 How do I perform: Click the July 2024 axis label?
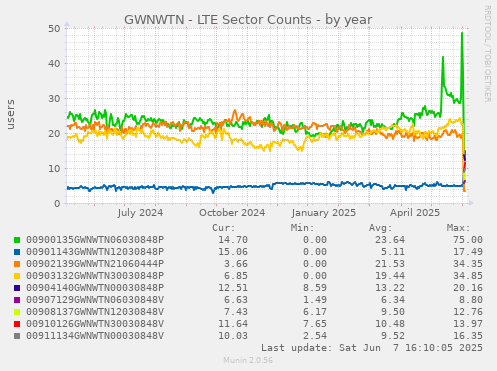click(140, 213)
